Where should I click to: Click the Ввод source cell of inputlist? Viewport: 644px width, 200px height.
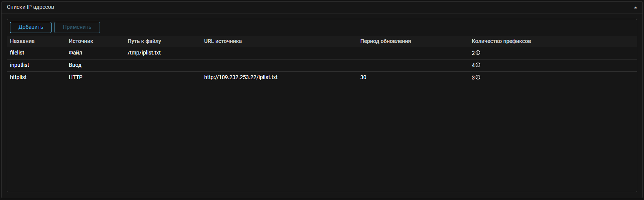tap(75, 65)
